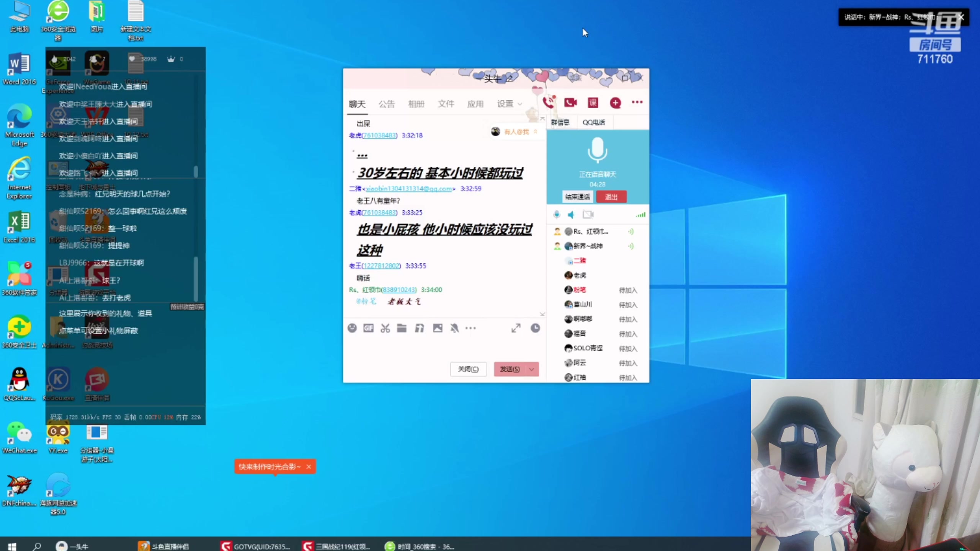Mute your microphone in voice chat
The width and height of the screenshot is (980, 551).
[557, 215]
